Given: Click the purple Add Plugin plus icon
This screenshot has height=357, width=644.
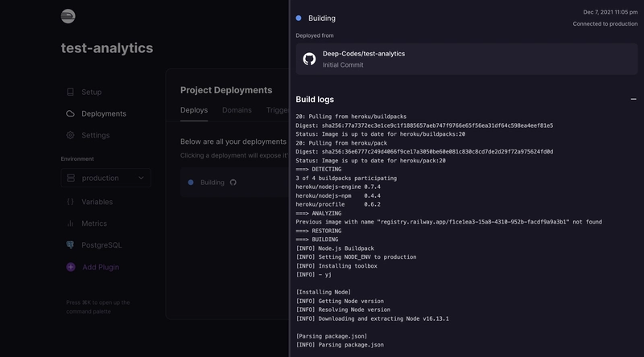Looking at the screenshot, I should (71, 267).
